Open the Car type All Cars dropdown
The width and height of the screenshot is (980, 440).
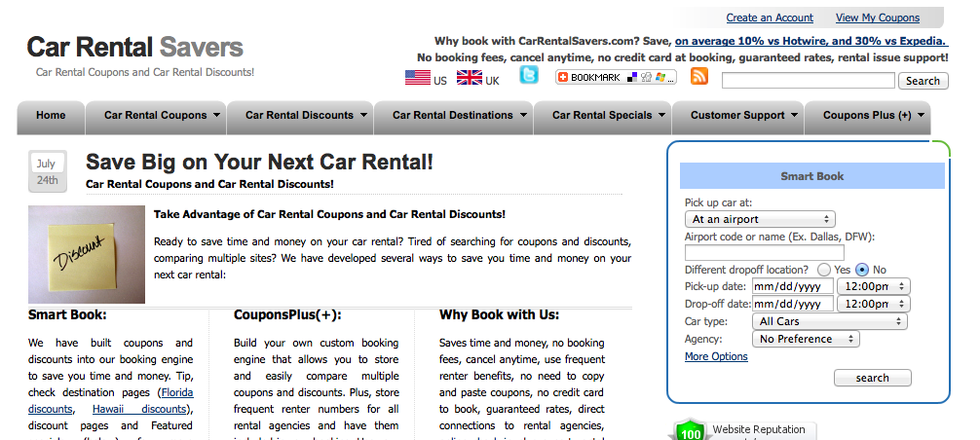coord(829,321)
